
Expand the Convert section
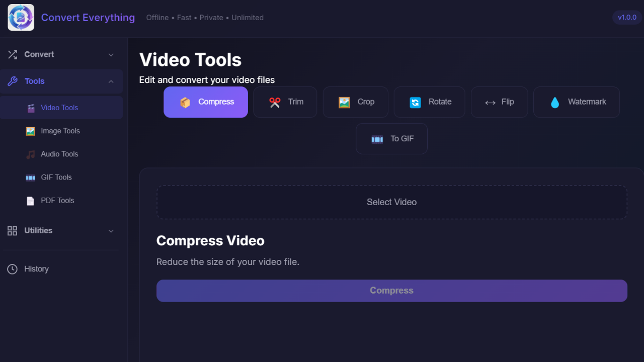coord(61,54)
